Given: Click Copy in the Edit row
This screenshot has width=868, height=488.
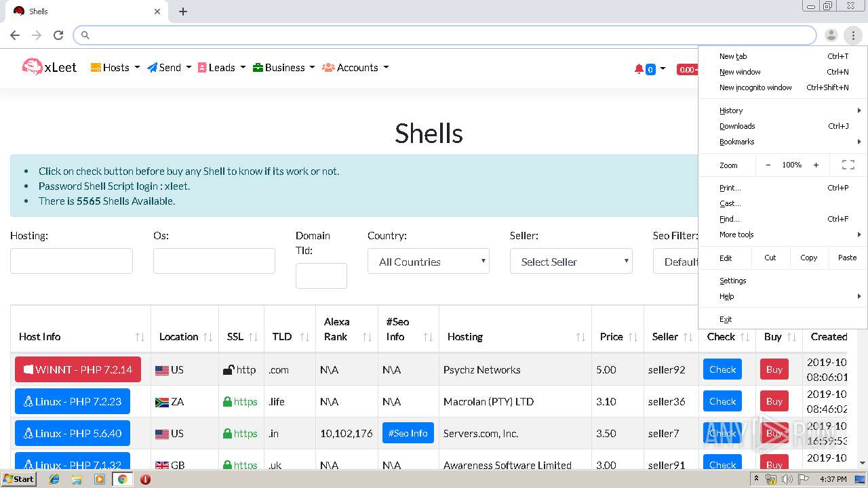Looking at the screenshot, I should pyautogui.click(x=809, y=258).
